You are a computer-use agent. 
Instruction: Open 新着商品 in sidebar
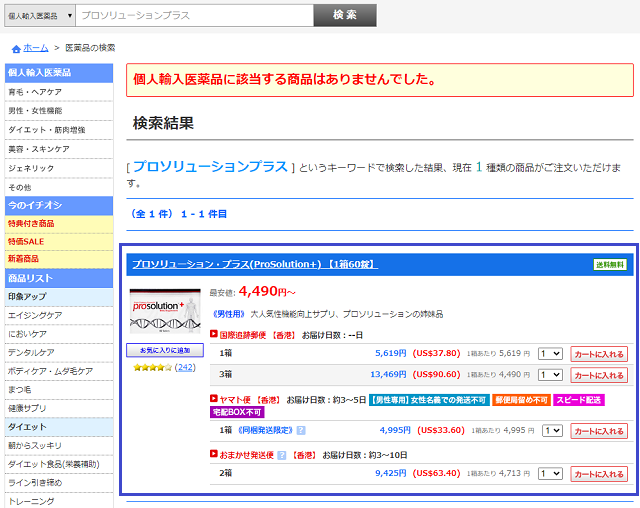point(59,259)
